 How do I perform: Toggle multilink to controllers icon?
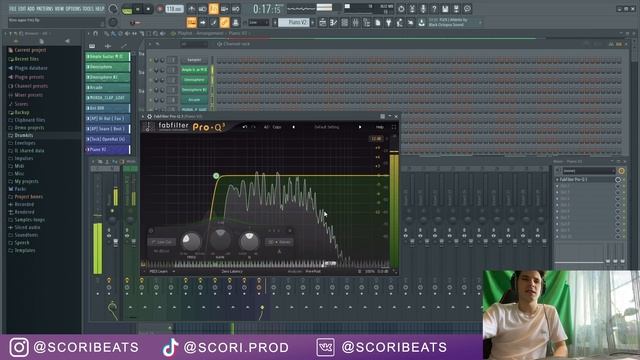tap(224, 22)
